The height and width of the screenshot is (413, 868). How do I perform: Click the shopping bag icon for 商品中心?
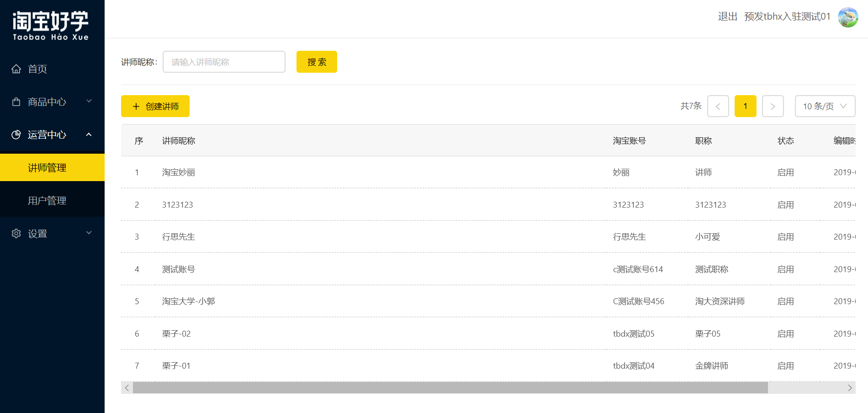(16, 102)
